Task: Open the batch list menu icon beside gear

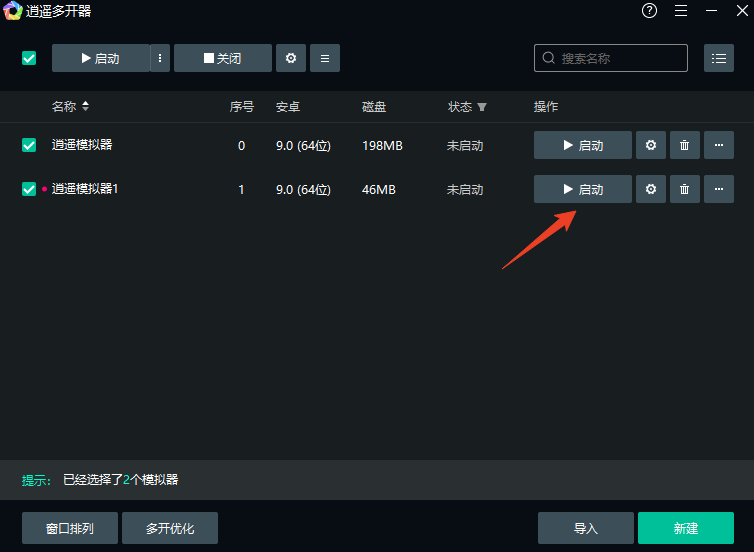Action: 325,58
